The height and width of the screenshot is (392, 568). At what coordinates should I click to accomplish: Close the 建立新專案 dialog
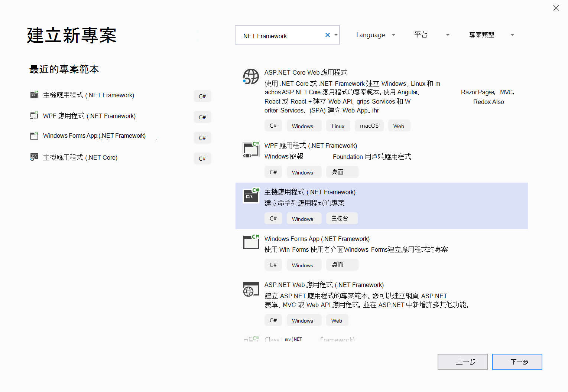[x=556, y=8]
